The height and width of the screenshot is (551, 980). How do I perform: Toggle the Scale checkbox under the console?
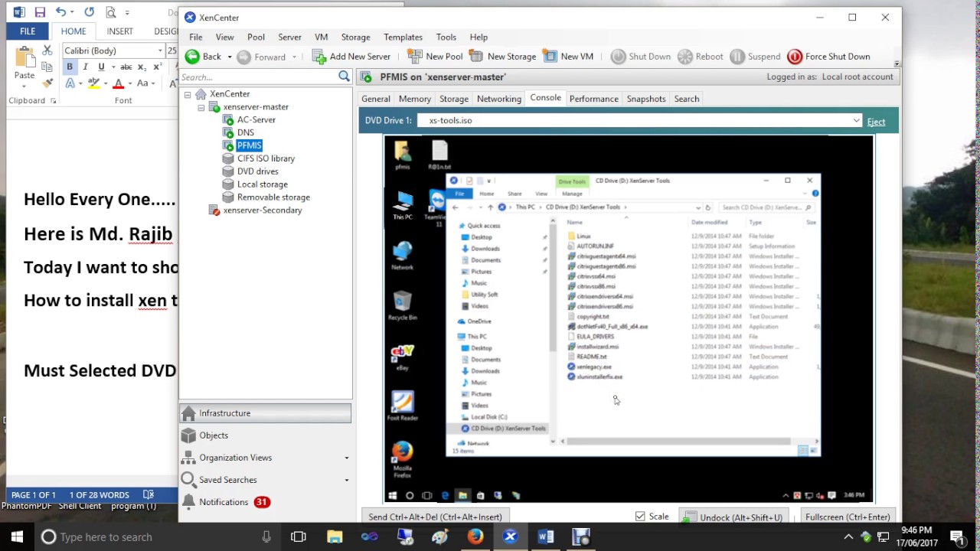point(640,517)
